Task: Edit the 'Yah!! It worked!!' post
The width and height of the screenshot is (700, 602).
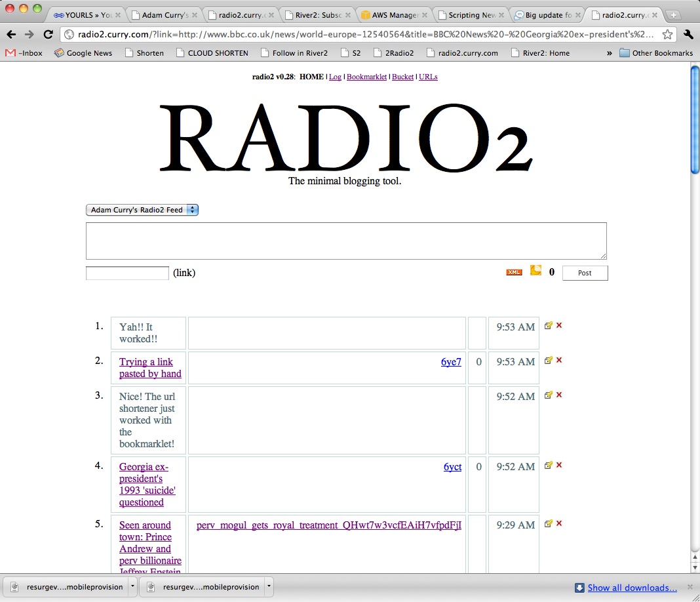Action: click(x=548, y=325)
